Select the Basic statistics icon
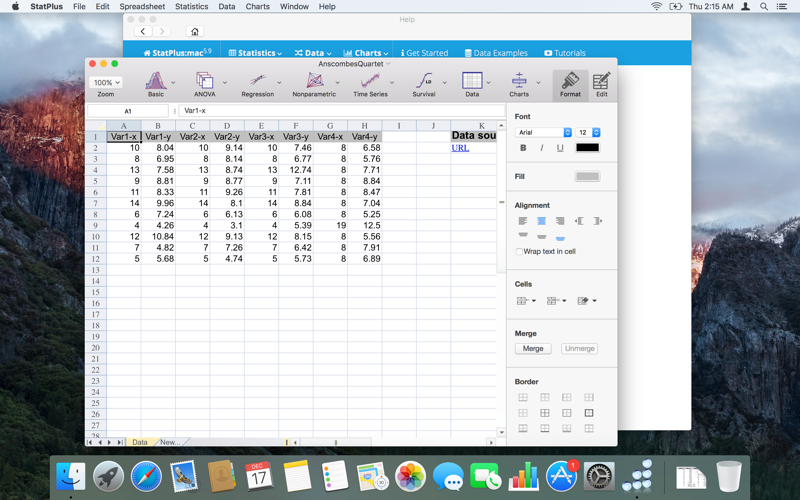800x500 pixels. click(x=156, y=81)
